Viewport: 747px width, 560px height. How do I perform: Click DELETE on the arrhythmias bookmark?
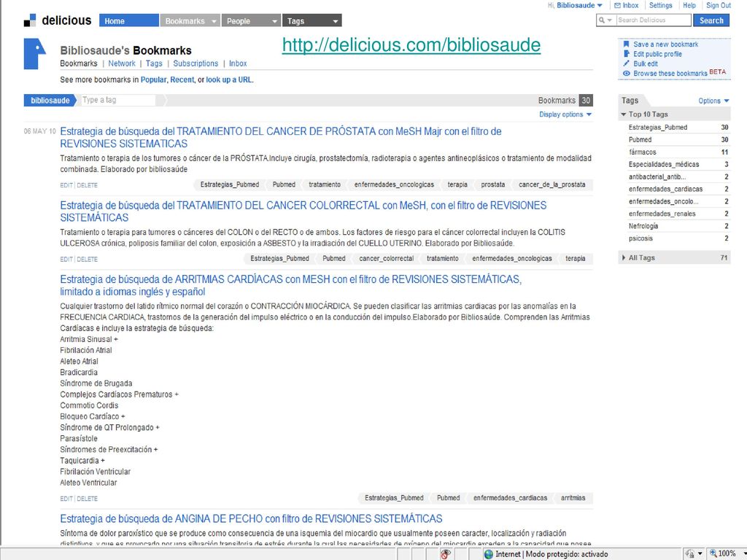[88, 499]
